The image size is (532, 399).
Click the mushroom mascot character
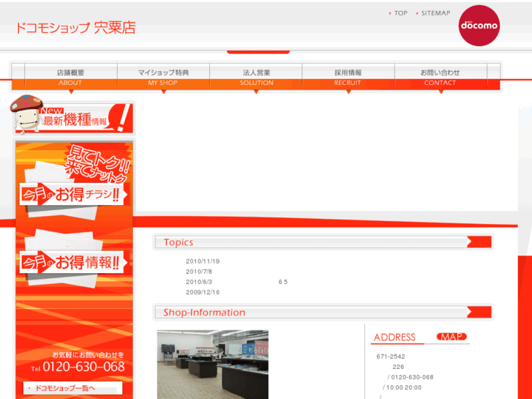tap(26, 113)
